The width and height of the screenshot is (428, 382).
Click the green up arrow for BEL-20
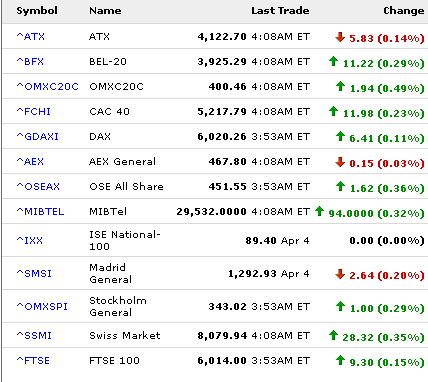click(x=333, y=61)
